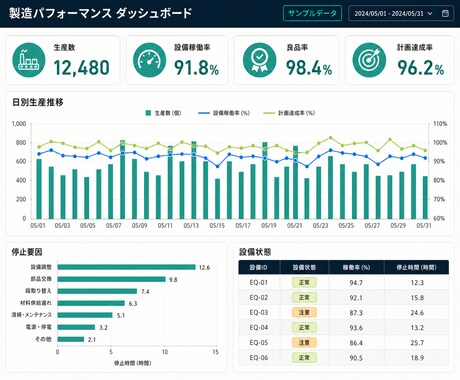
Task: Click the 94.7 utilization value for EQ-01
Action: click(356, 283)
